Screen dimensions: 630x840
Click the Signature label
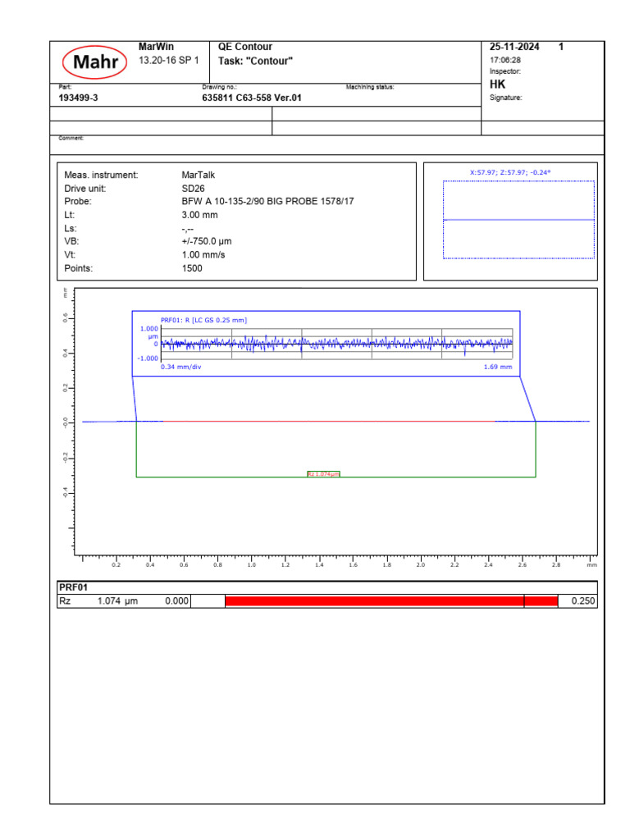coord(505,98)
